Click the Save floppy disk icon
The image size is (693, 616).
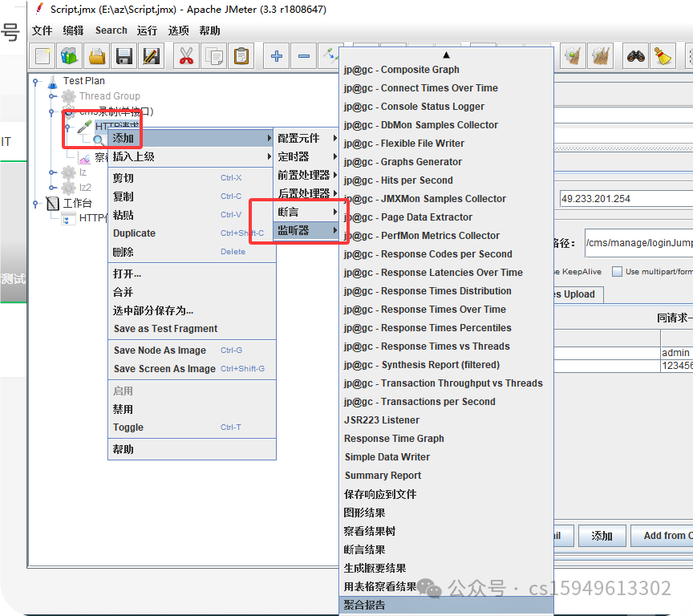[124, 56]
